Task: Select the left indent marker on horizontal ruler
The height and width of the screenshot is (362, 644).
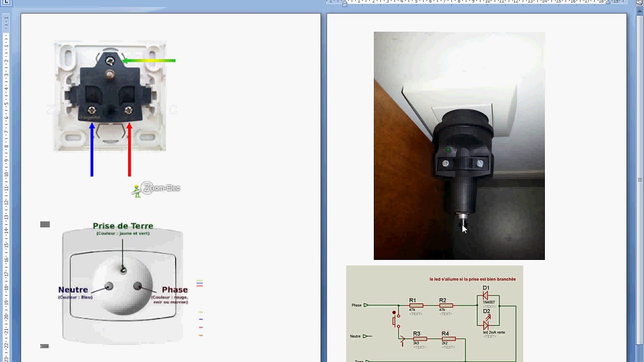Action: (x=345, y=3)
